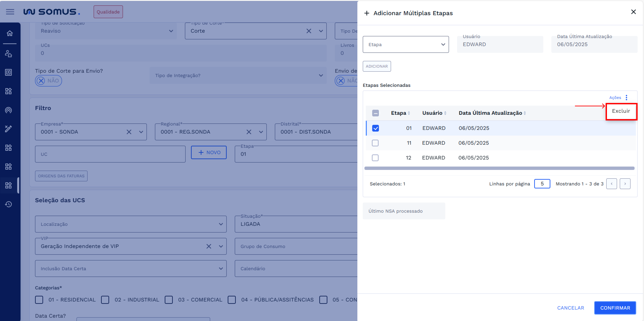Open the Localização dropdown

point(131,224)
